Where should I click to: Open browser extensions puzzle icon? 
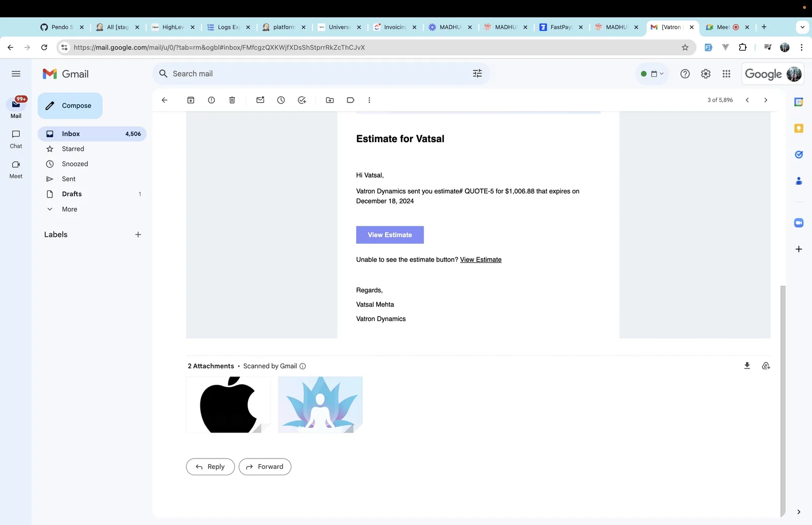(742, 48)
